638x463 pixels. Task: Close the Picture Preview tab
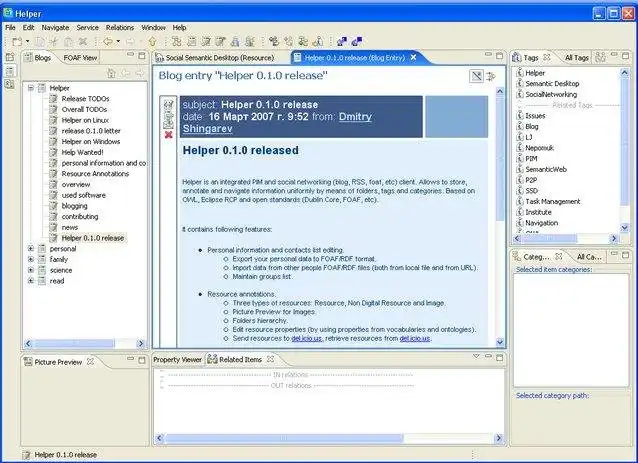coord(90,361)
